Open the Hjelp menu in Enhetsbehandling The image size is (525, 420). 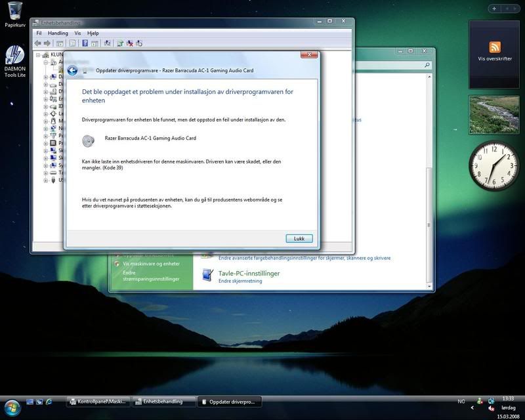pyautogui.click(x=93, y=33)
